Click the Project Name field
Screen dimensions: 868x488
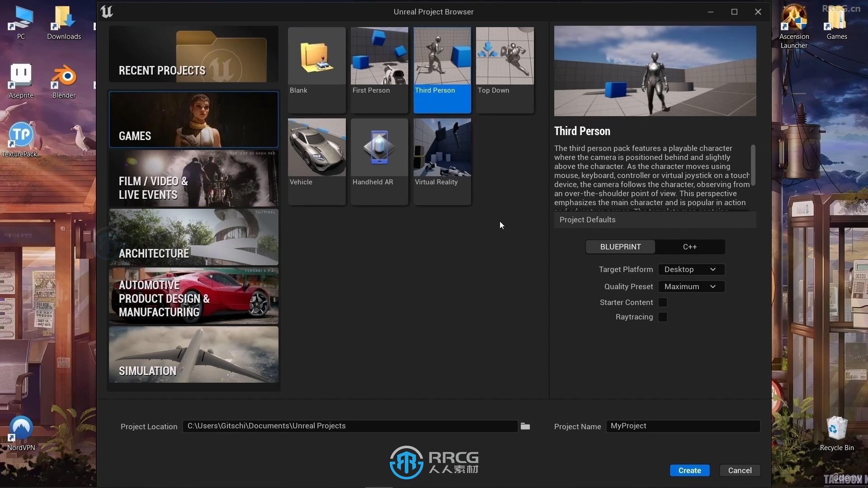683,426
